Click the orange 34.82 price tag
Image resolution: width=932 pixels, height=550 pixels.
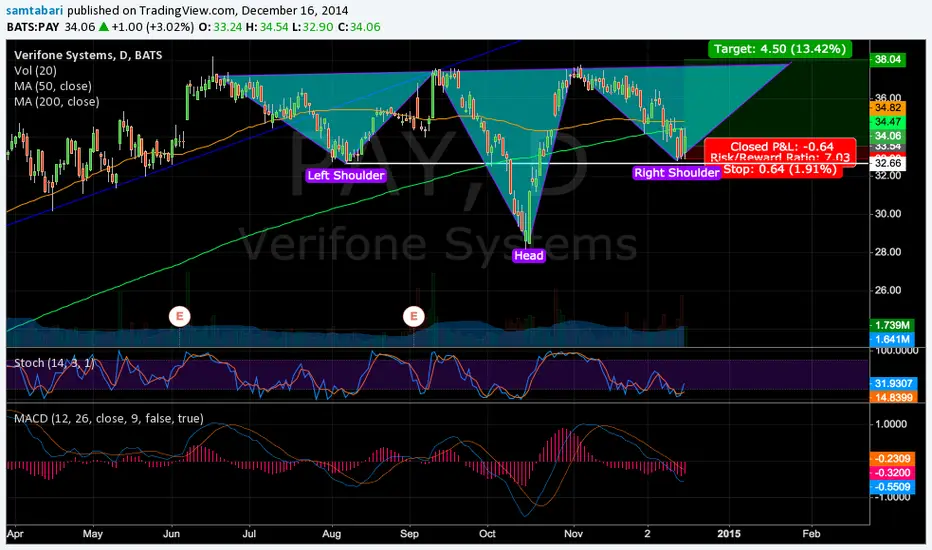[888, 108]
